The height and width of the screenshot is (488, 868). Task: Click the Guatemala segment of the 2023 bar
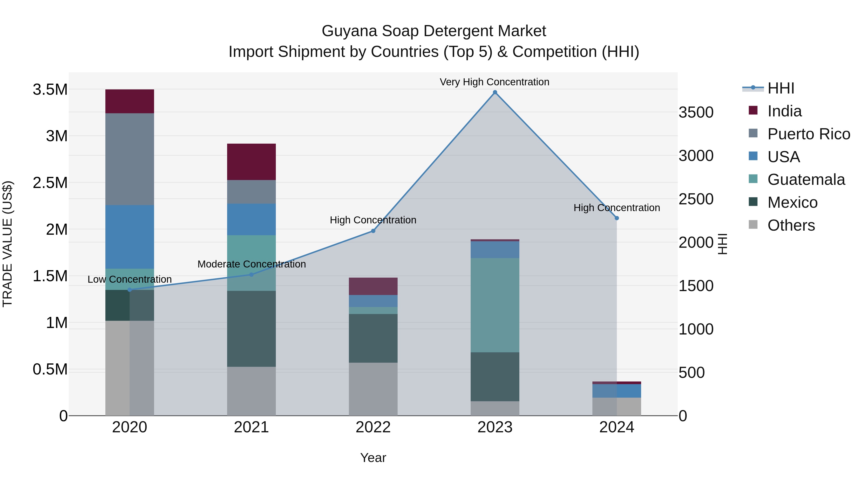495,306
